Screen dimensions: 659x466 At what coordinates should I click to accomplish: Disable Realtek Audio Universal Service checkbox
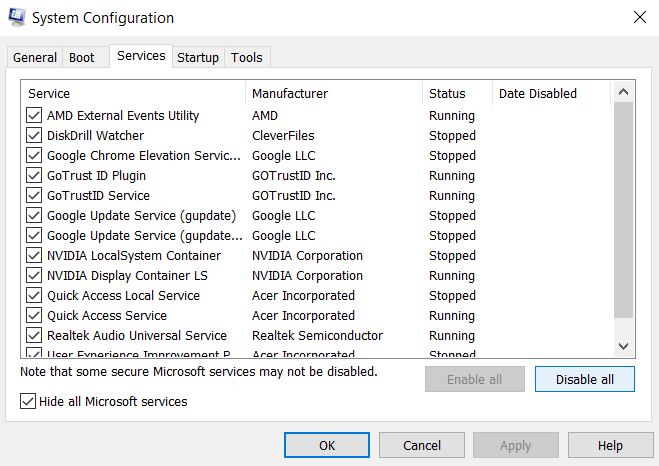coord(34,336)
